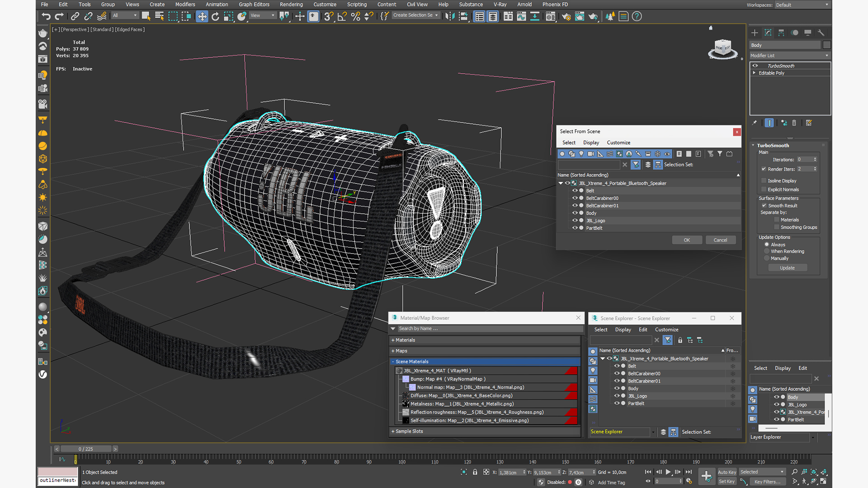Expand the Maps group in Material Browser
The height and width of the screenshot is (488, 868).
coord(393,351)
